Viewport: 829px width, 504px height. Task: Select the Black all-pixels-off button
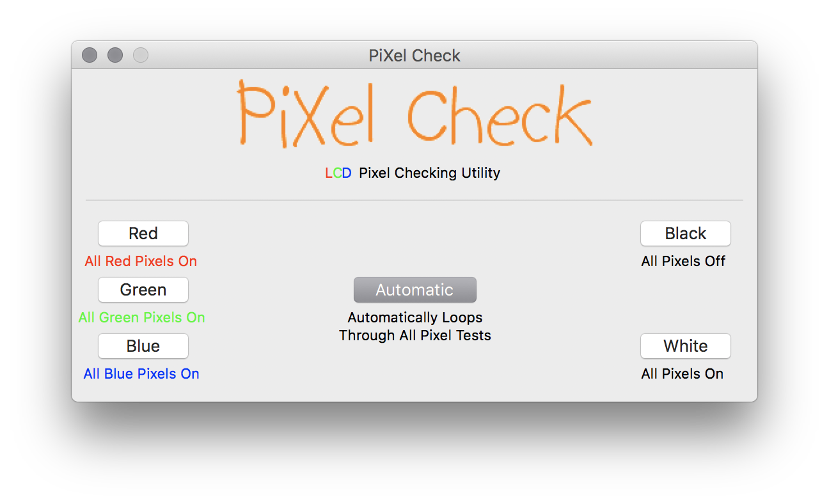pos(686,233)
